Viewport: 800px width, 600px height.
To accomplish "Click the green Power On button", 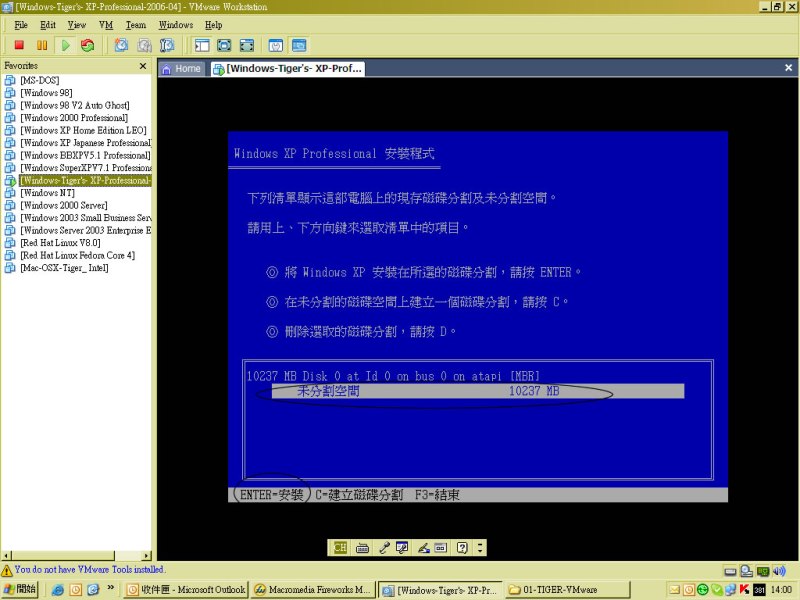I will pyautogui.click(x=66, y=45).
